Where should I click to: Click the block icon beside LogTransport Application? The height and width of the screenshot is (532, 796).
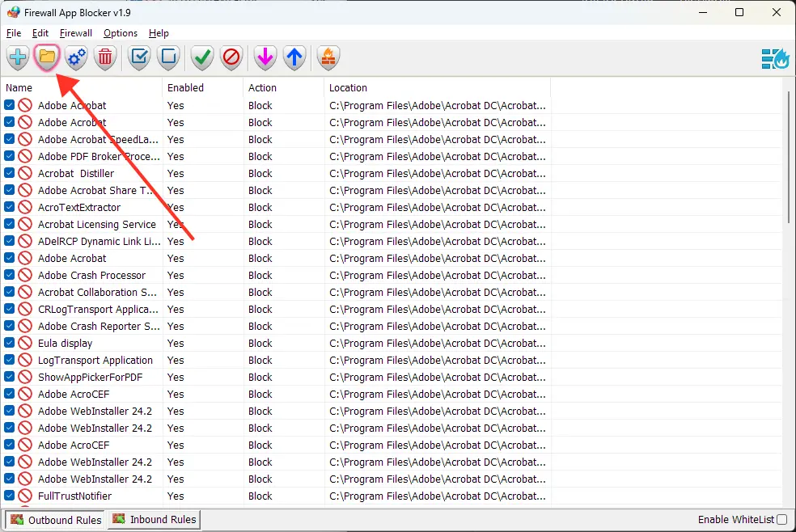(25, 360)
